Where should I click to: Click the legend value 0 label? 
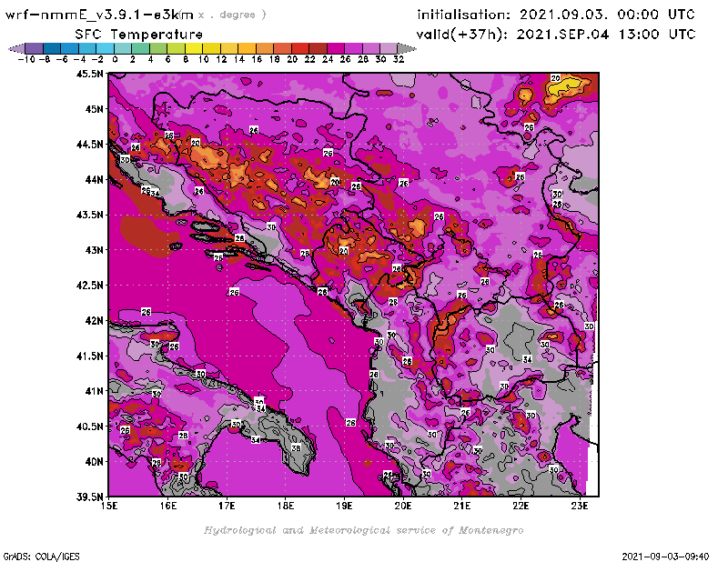point(115,59)
